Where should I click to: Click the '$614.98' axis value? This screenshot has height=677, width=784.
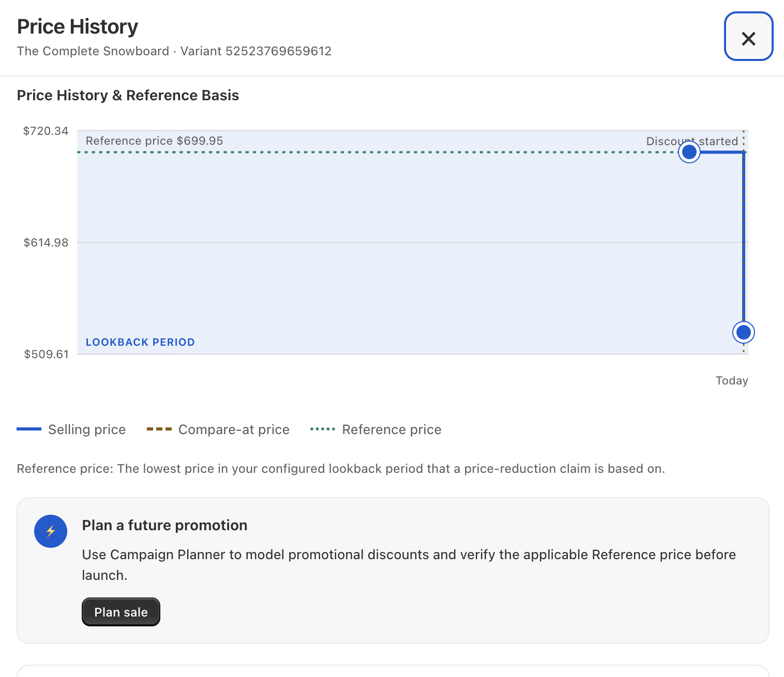[x=46, y=242]
